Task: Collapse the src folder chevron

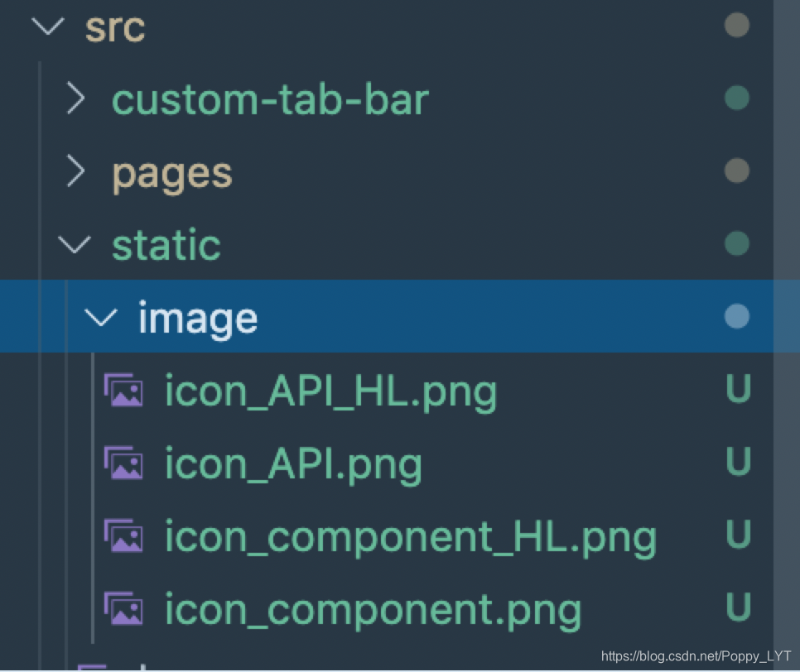Action: (48, 26)
